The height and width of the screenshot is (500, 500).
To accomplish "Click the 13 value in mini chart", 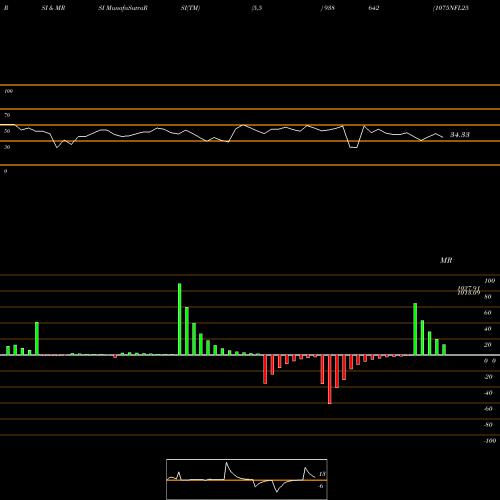I will point(322,474).
